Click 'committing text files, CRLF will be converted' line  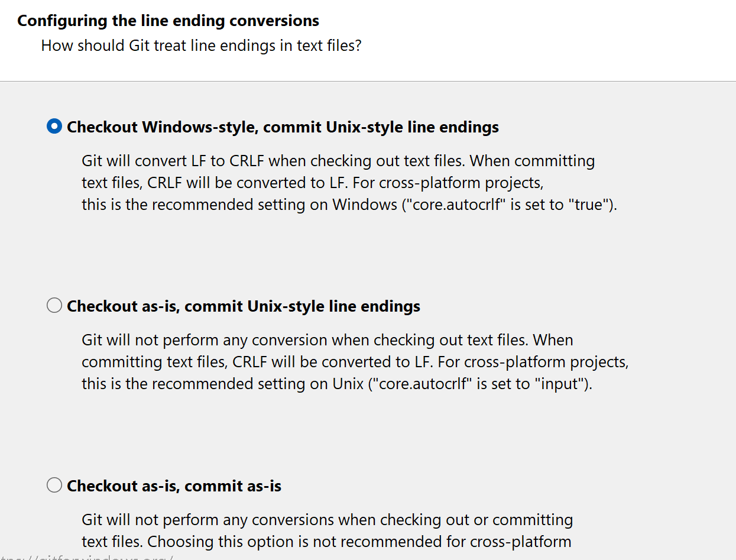pos(355,362)
